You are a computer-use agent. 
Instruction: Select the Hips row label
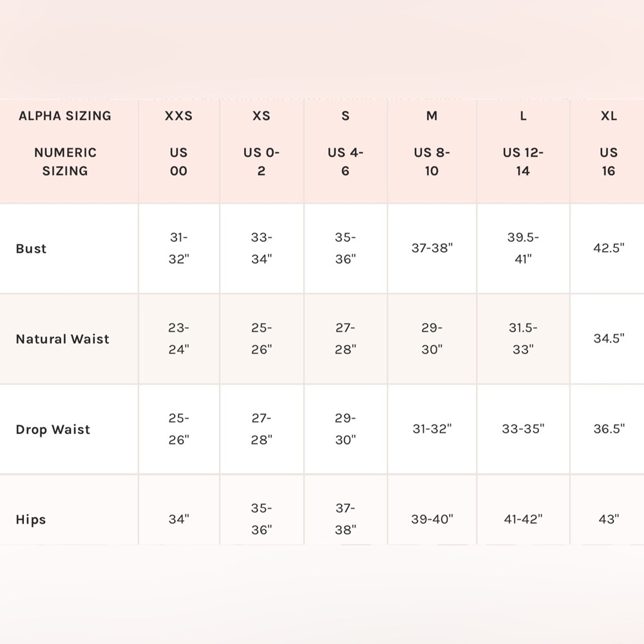[x=31, y=520]
